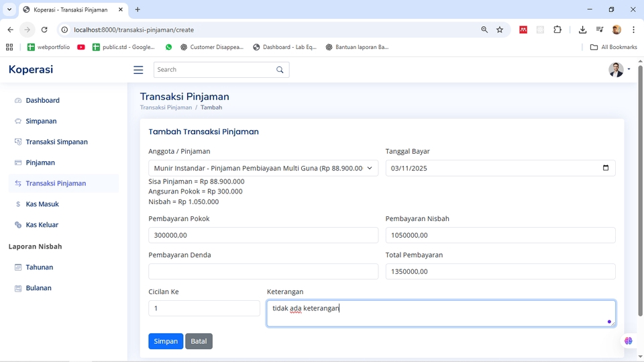Open the Tanggal Bayar calendar picker

[605, 168]
